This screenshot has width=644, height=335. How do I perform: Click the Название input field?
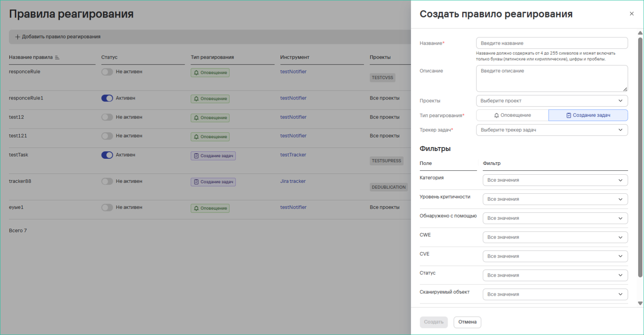(x=551, y=43)
